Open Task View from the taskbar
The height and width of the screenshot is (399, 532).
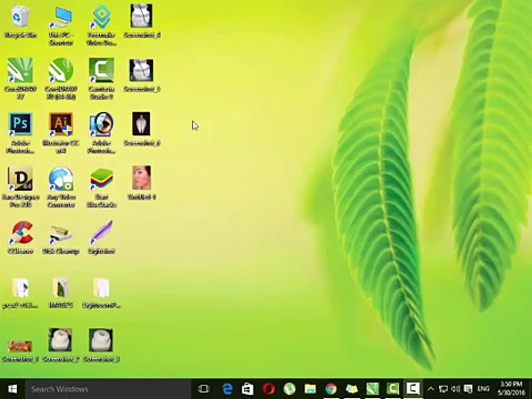204,389
